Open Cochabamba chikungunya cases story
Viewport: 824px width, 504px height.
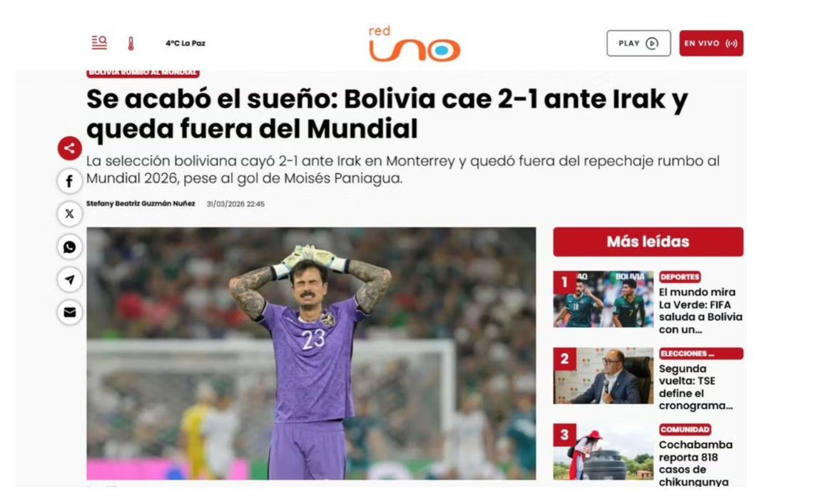696,463
